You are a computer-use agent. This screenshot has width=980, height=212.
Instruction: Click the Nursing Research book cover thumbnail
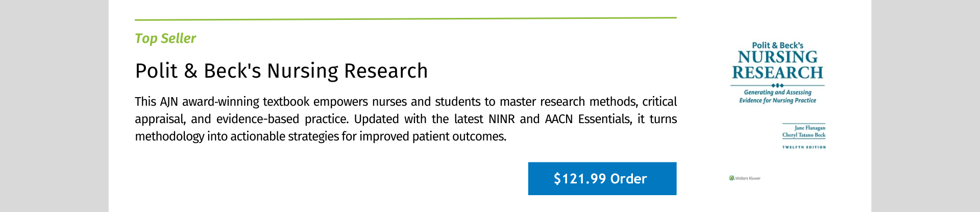(777, 111)
